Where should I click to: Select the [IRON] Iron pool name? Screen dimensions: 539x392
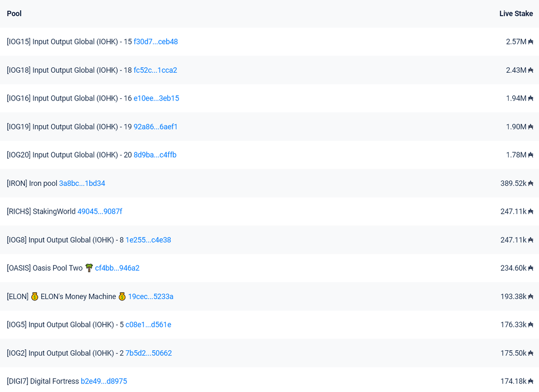click(x=32, y=183)
